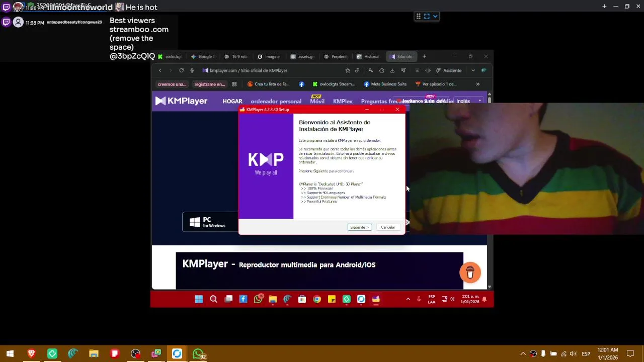Screen dimensions: 644x362
Task: Open the apps grid icon in bookmarks bar
Action: click(234, 84)
